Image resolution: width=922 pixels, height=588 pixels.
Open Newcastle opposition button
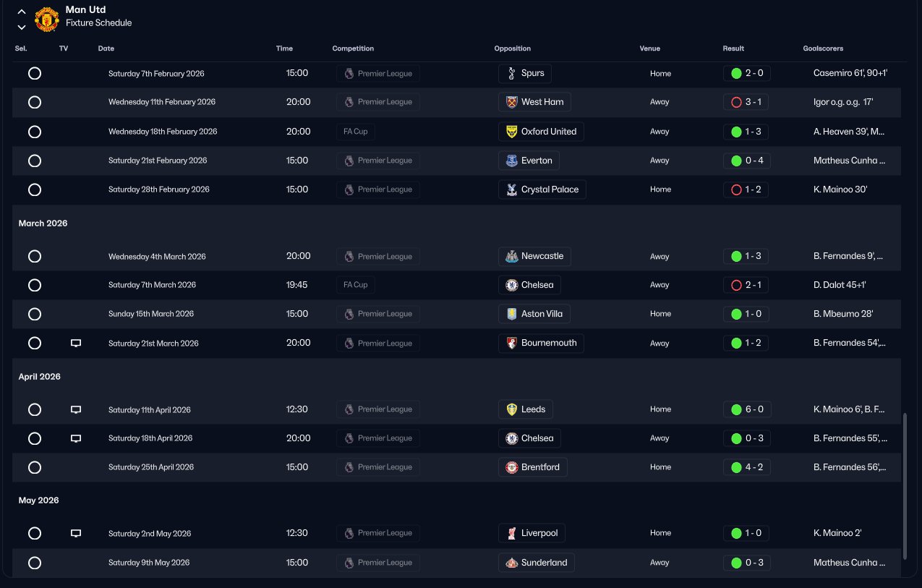tap(534, 256)
